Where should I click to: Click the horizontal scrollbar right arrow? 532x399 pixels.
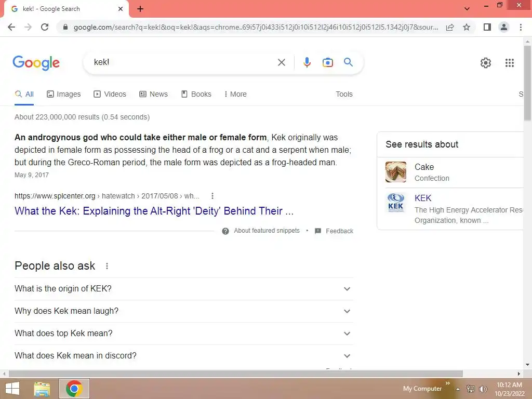(x=519, y=374)
